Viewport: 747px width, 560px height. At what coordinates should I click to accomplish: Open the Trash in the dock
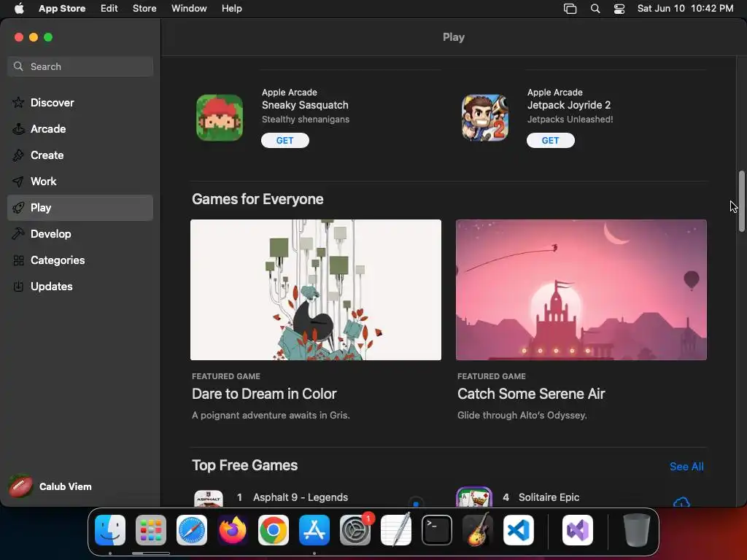point(636,530)
